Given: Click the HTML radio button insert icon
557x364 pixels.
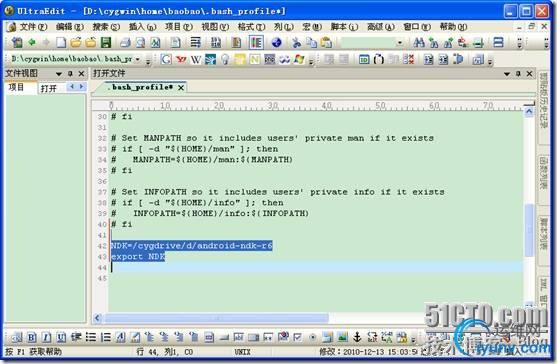Looking at the screenshot, I should 313,337.
